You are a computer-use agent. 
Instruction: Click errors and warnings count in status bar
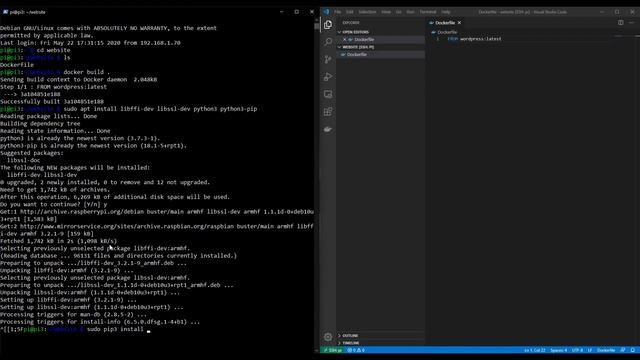[356, 350]
